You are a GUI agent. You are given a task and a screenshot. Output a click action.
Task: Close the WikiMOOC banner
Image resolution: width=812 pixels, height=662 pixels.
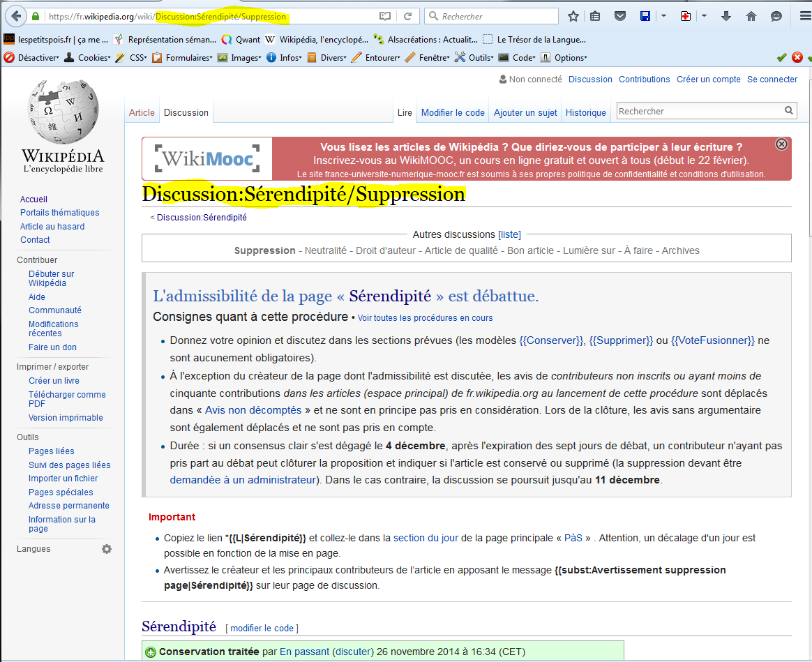(781, 144)
